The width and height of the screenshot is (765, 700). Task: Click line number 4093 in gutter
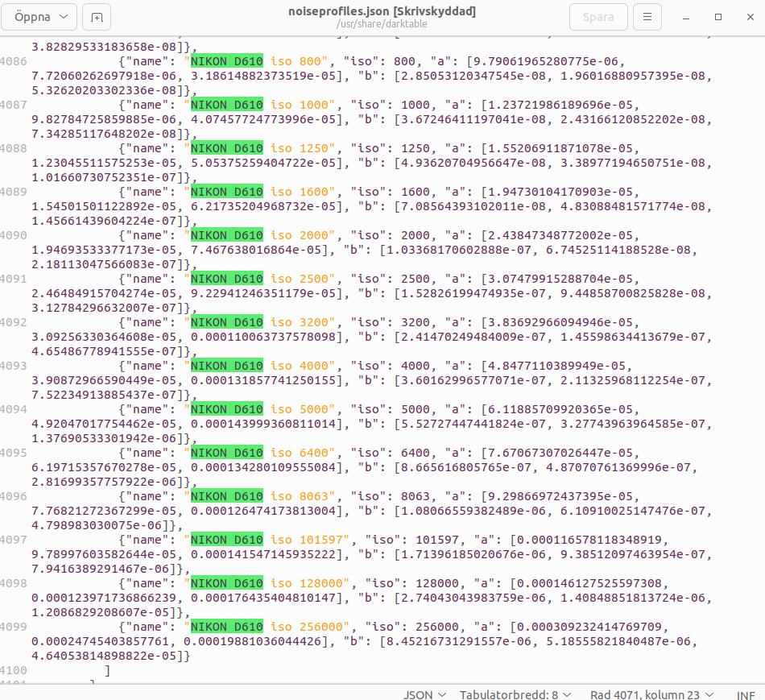tap(13, 366)
